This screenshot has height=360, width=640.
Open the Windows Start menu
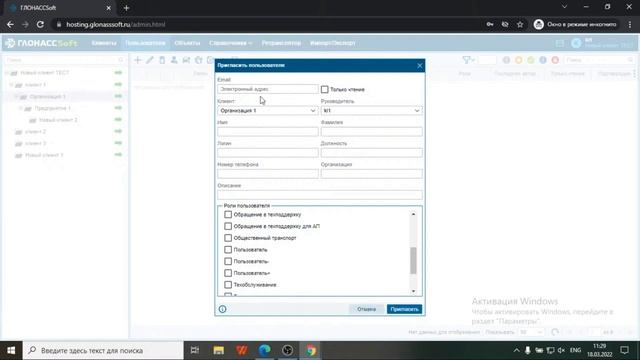click(11, 350)
